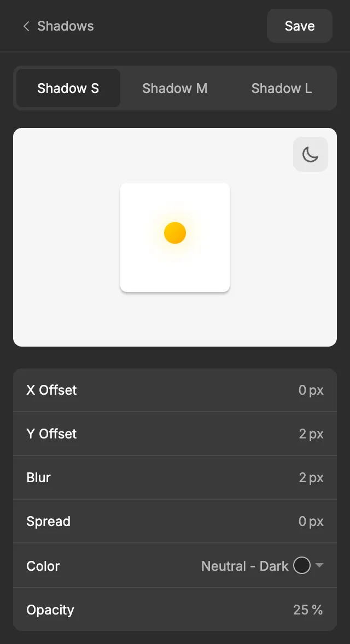The image size is (350, 644).
Task: Edit the Opacity 25 % value
Action: coord(308,610)
